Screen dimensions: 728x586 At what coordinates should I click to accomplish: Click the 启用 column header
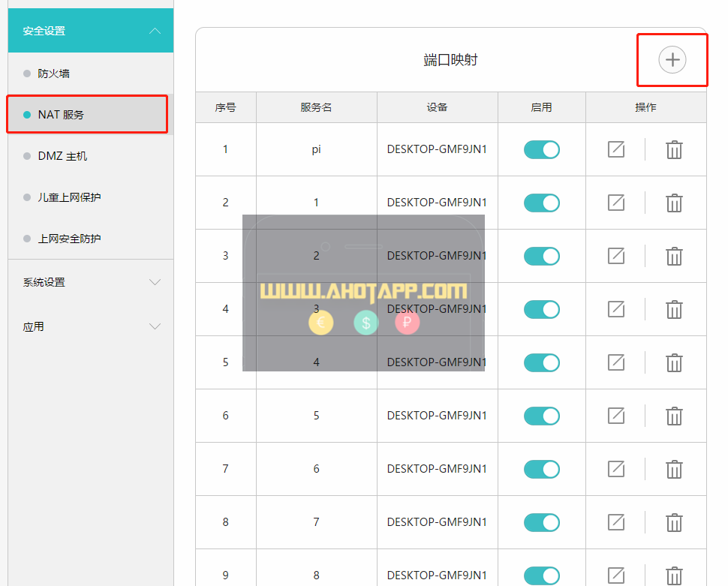coord(541,107)
